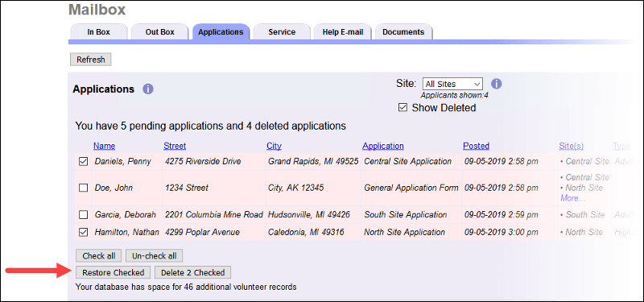Click the name Daniels, Penny

pos(123,162)
